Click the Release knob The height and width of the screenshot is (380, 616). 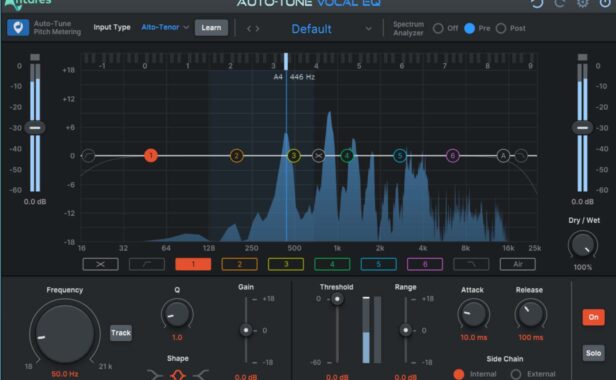click(x=530, y=314)
